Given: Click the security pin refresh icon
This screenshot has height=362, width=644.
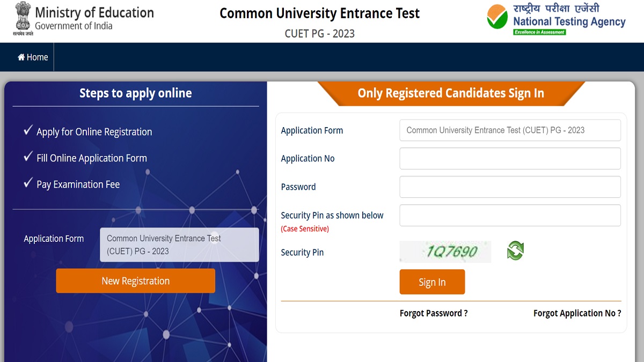Looking at the screenshot, I should (x=515, y=250).
